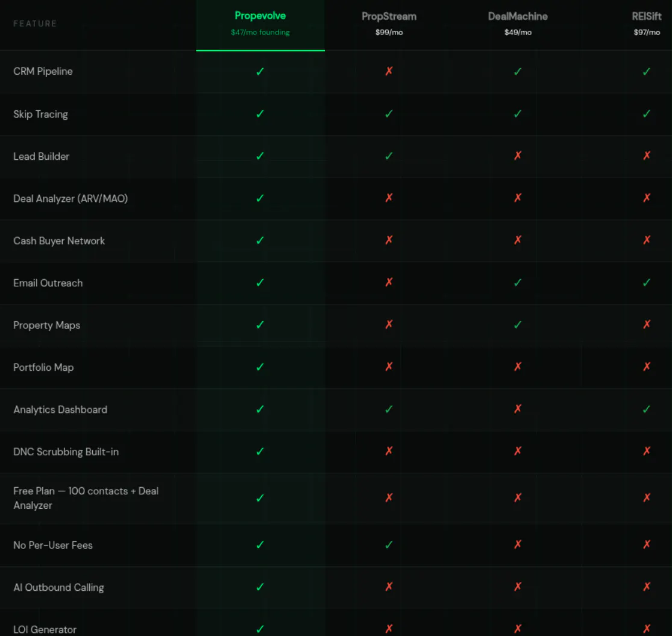Click the No Per-User Fees label
672x636 pixels.
coord(53,545)
